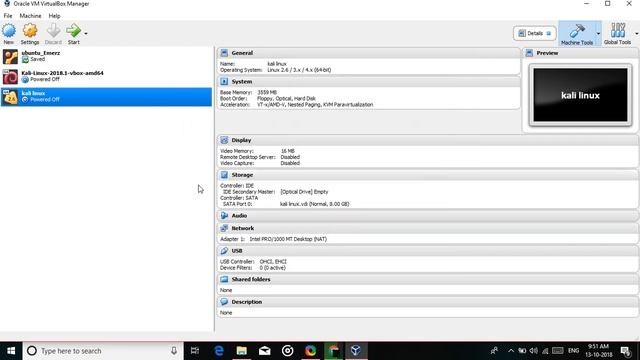Click the Preview section icon

coord(529,53)
